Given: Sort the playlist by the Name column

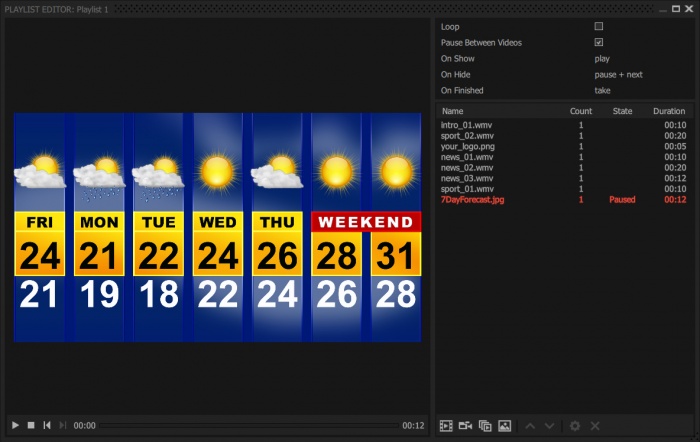Looking at the screenshot, I should click(453, 111).
